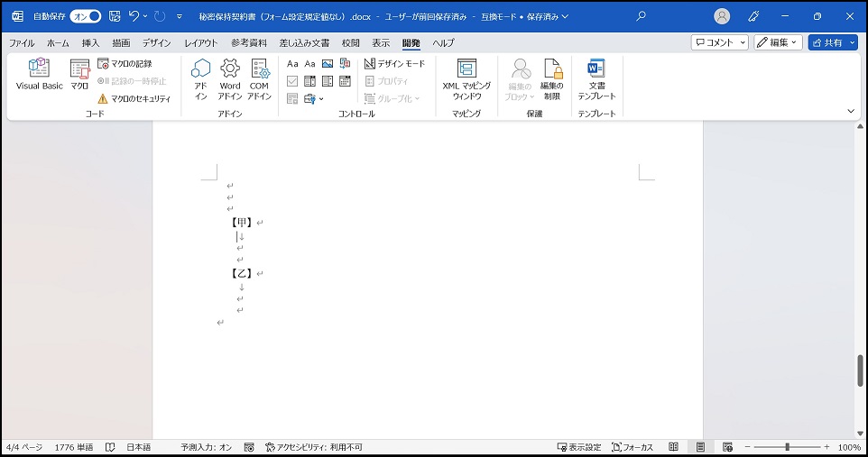Switch to the Review (校閲) tab

(x=350, y=42)
